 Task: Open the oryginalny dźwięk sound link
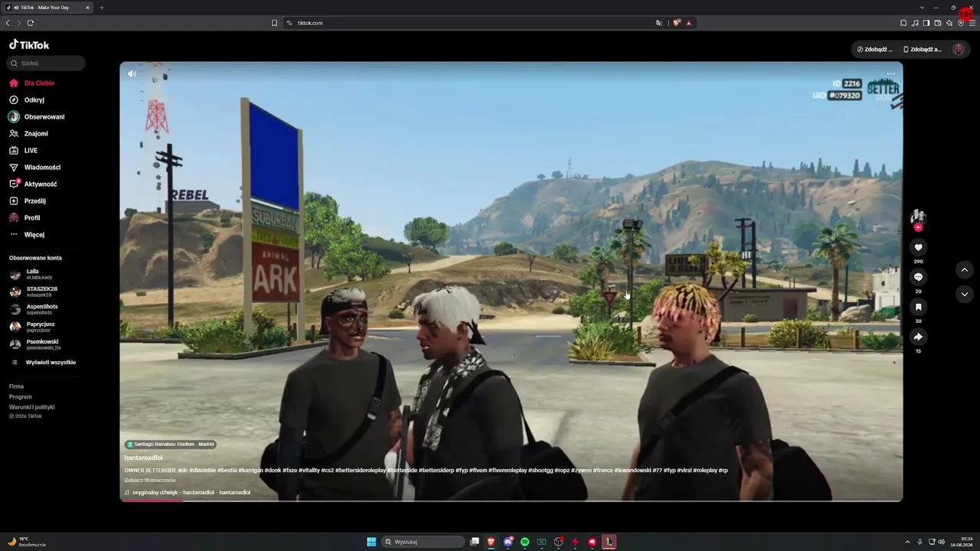pyautogui.click(x=188, y=492)
